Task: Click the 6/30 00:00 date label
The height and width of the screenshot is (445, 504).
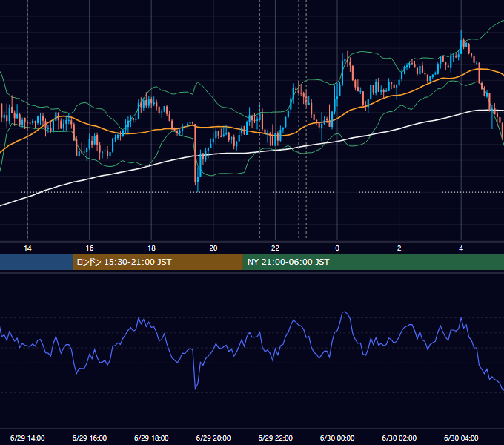Action: point(337,438)
